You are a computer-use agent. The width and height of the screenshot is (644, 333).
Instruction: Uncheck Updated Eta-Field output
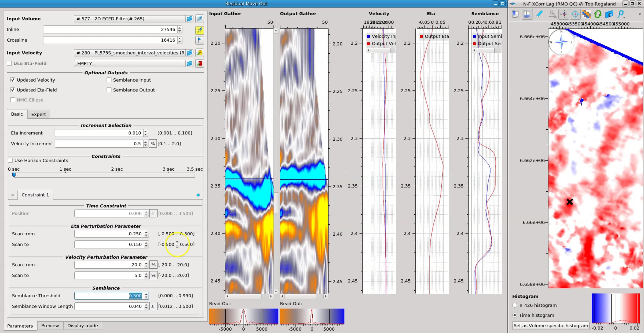(13, 90)
